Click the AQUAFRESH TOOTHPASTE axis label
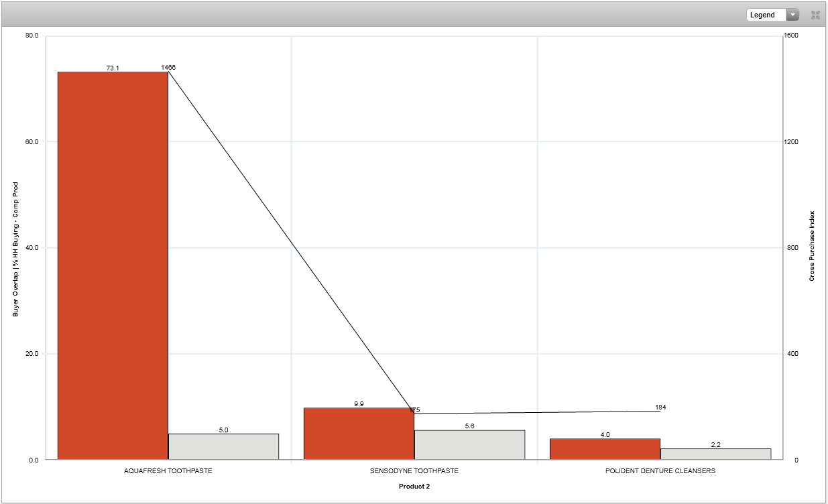 pos(168,471)
